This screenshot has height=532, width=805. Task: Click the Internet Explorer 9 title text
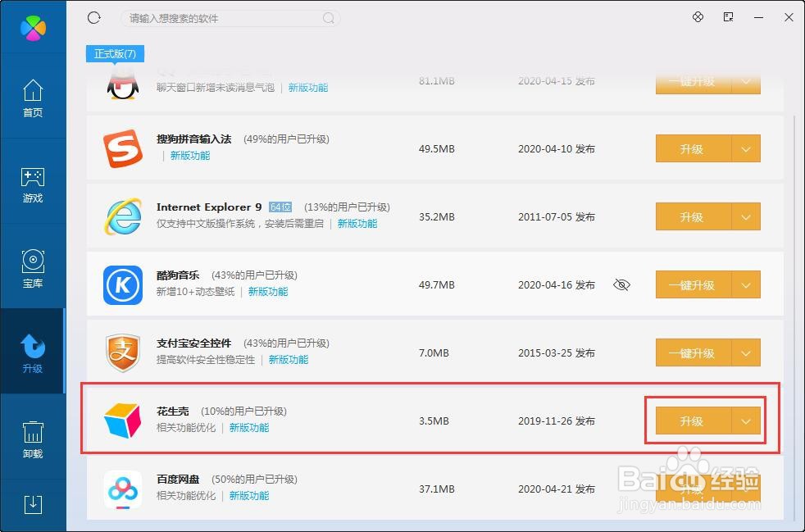click(x=209, y=207)
